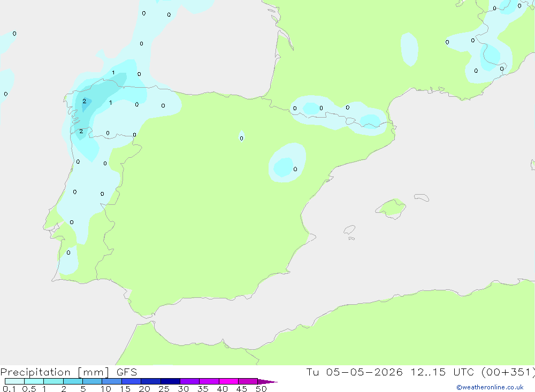This screenshot has width=535, height=392.
Task: Click the legend label '25'
Action: pyautogui.click(x=164, y=389)
